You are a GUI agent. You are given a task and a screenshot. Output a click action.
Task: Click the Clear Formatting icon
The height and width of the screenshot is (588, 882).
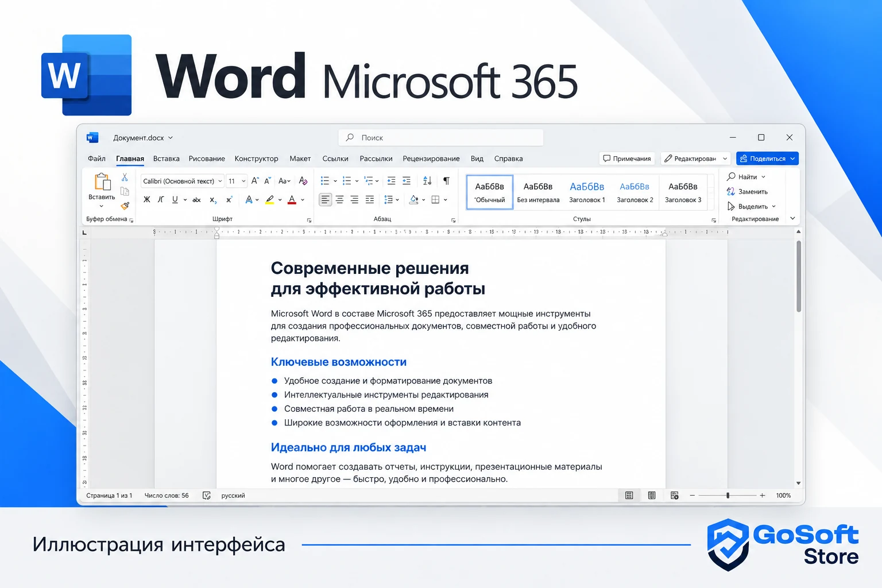(x=303, y=181)
